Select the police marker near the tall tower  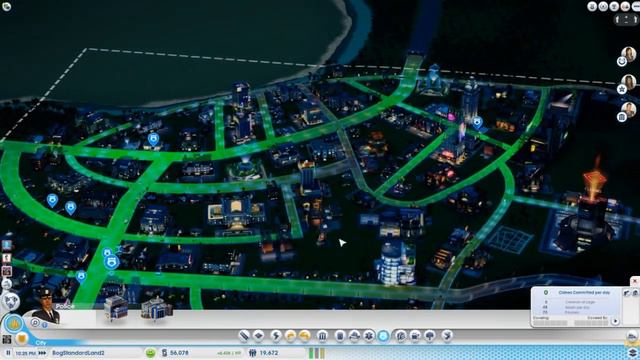tap(477, 122)
